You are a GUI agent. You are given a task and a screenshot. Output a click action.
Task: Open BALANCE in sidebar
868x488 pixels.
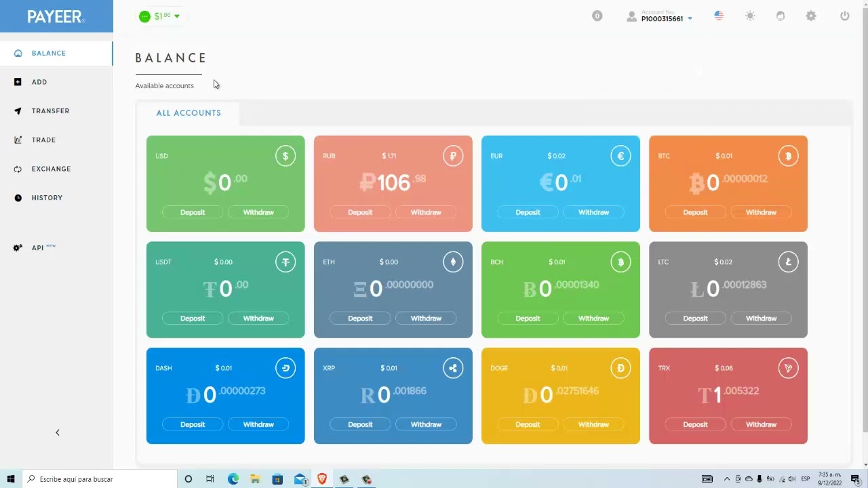pyautogui.click(x=56, y=53)
